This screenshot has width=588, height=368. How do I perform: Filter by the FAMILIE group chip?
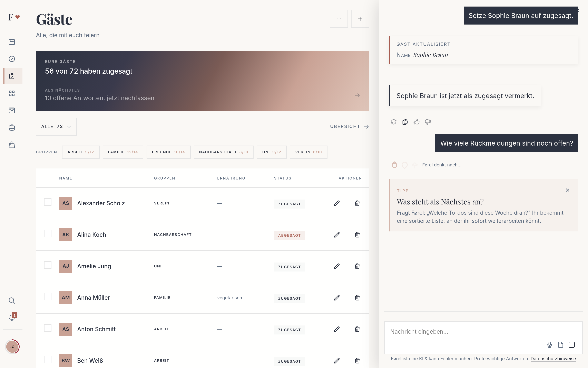(123, 152)
